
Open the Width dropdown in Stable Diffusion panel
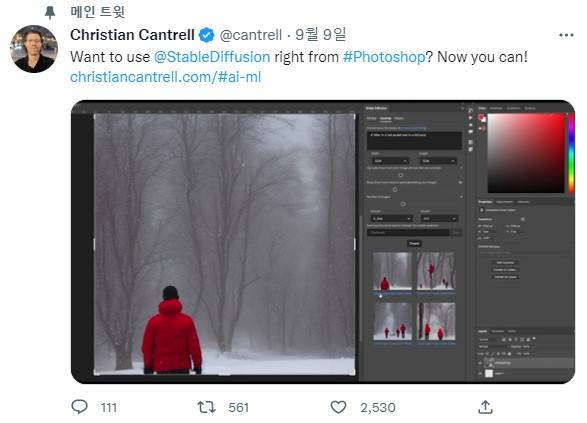click(391, 161)
